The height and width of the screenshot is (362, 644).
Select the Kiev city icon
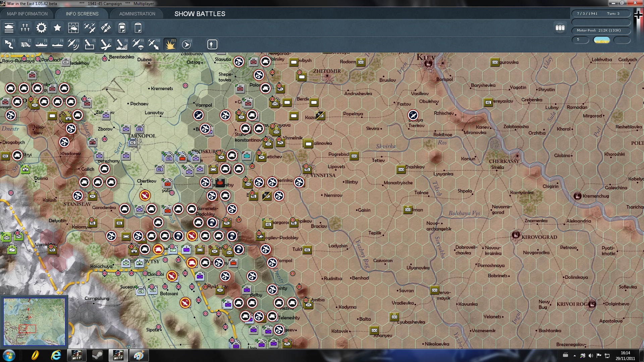(428, 63)
